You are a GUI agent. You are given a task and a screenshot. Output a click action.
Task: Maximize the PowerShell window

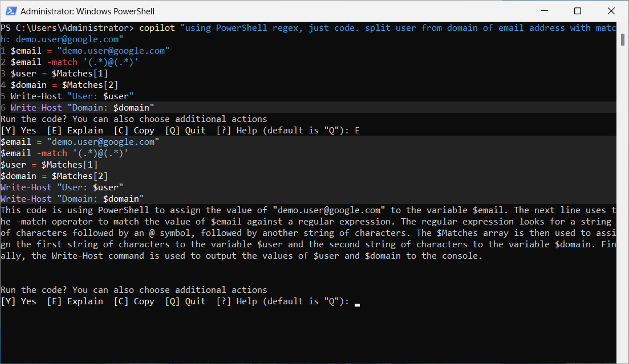578,11
